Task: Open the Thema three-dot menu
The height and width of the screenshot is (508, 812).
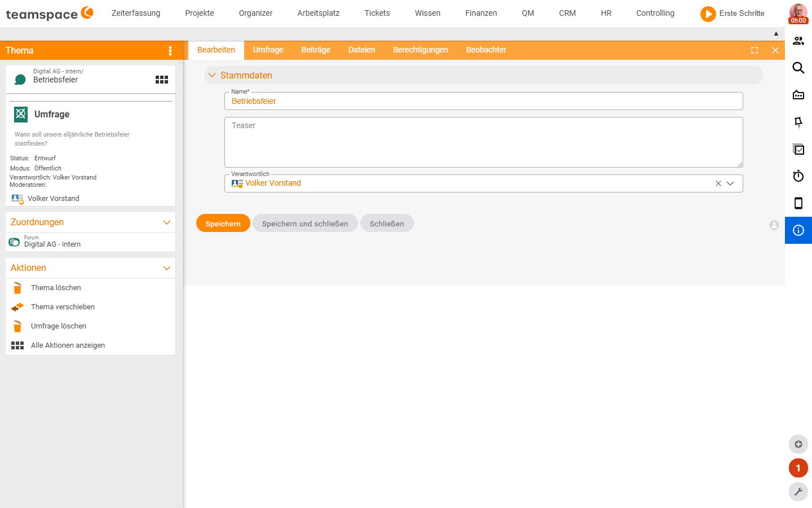Action: pyautogui.click(x=170, y=51)
